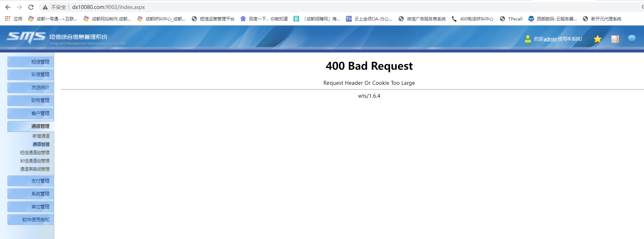
Task: Open bookmark 「成都招聘网」海...
Action: pos(317,19)
